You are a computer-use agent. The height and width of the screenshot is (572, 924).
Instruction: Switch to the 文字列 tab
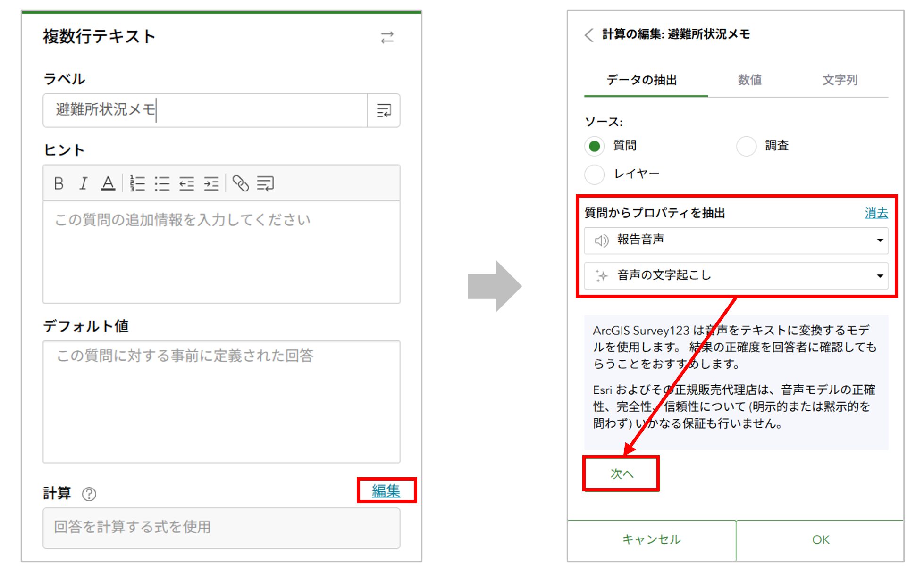840,80
